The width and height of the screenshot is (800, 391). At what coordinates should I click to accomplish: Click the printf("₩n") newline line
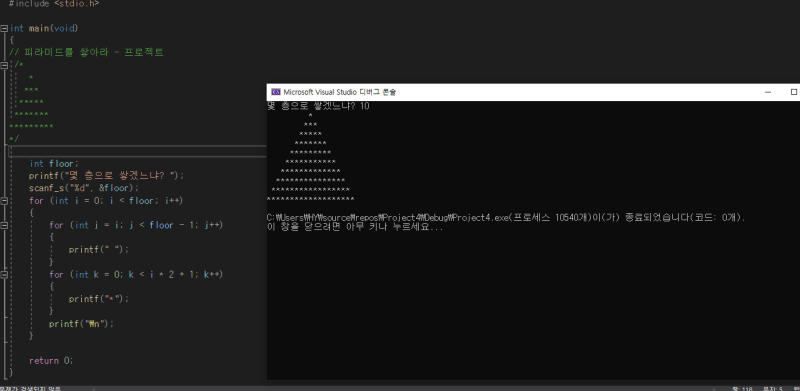[82, 324]
